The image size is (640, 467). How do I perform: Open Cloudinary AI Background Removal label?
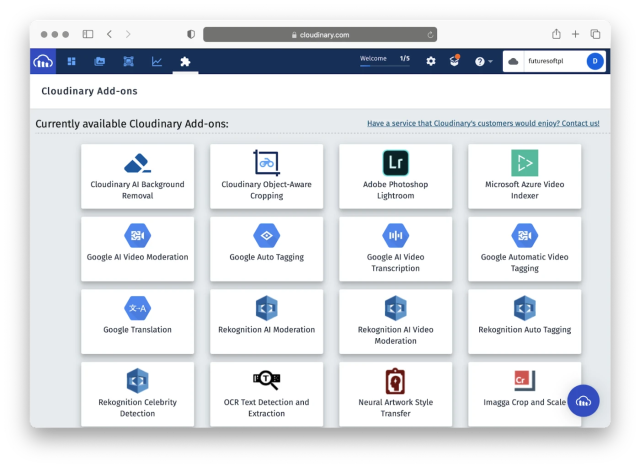[138, 190]
